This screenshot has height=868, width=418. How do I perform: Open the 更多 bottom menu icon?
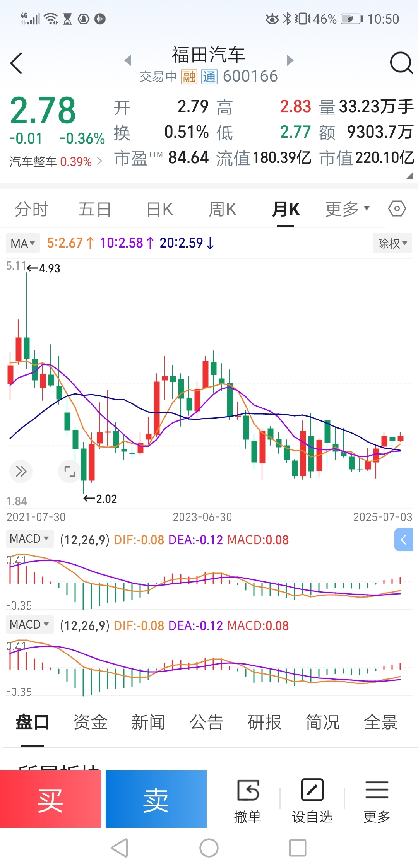(377, 800)
